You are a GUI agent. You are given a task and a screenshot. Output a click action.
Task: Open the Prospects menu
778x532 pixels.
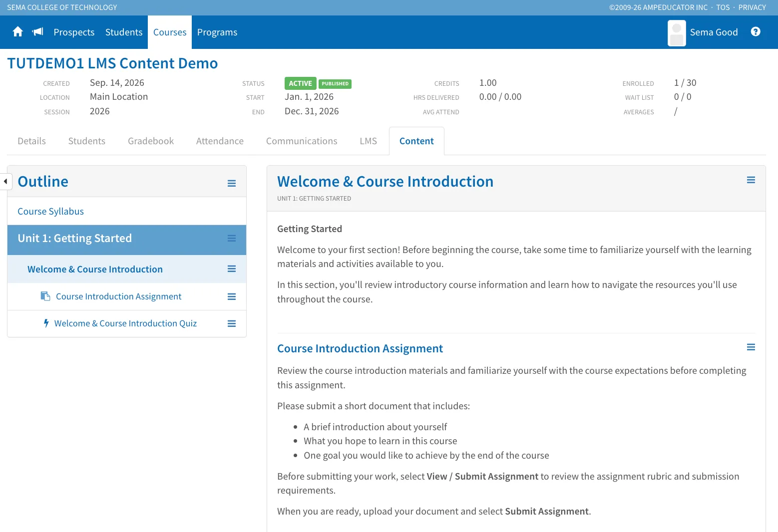point(74,32)
